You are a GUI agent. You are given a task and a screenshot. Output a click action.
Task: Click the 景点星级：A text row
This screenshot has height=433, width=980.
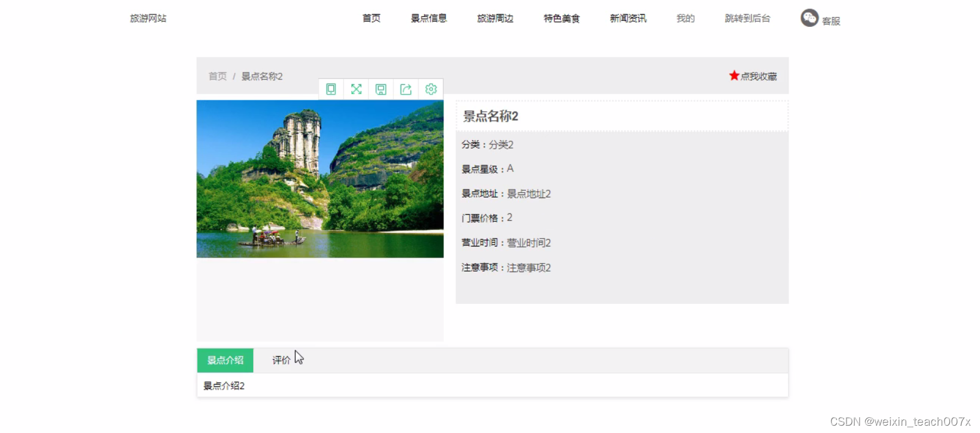488,169
